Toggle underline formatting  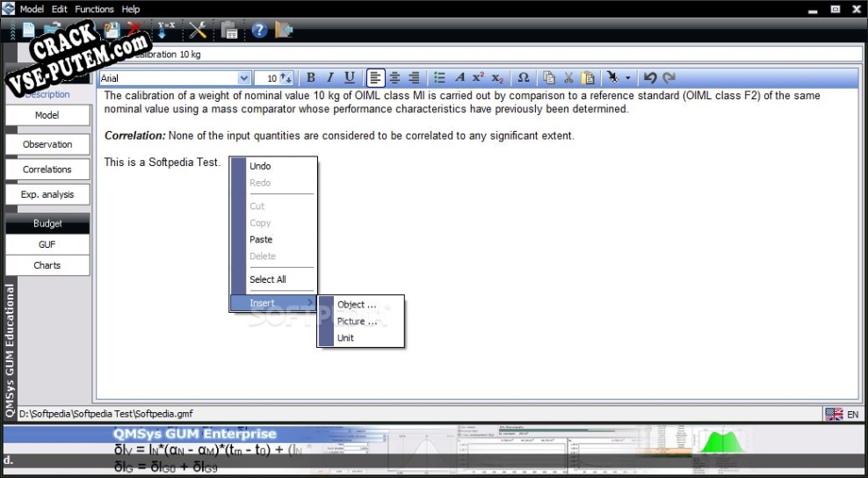click(350, 78)
